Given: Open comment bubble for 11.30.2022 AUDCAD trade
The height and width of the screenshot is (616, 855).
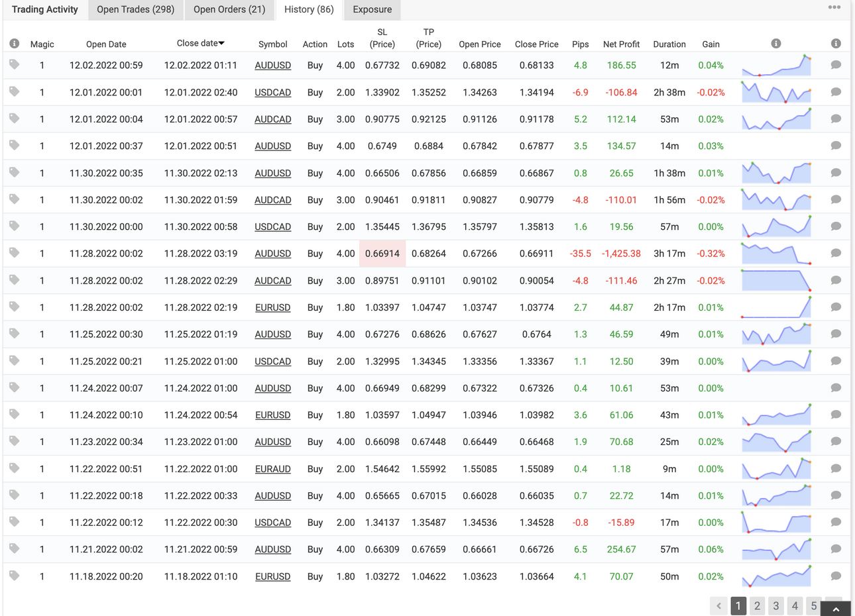Looking at the screenshot, I should pos(836,199).
